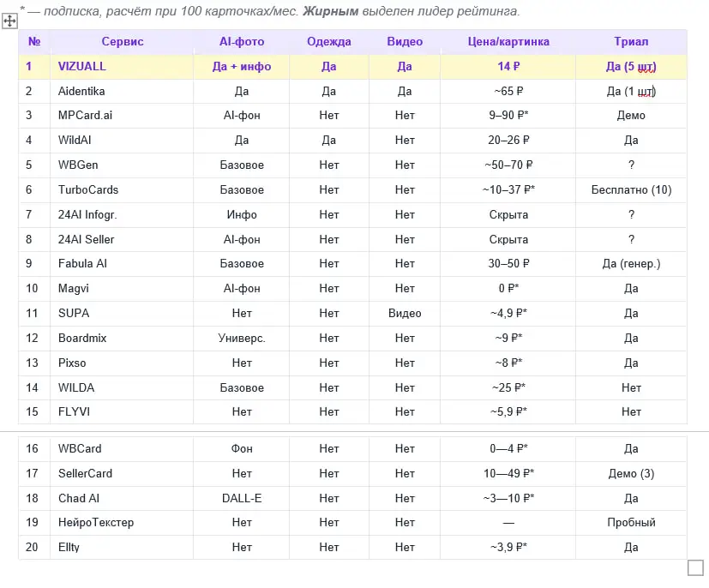Click the "Триал" header cell
The width and height of the screenshot is (709, 588).
tap(631, 42)
